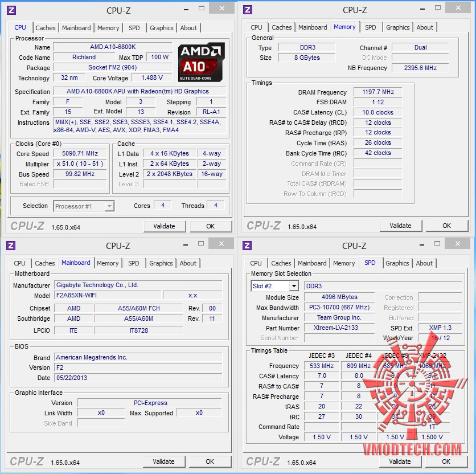This screenshot has width=476, height=474.
Task: Select SPD tab in the Memory window
Action: tap(370, 27)
